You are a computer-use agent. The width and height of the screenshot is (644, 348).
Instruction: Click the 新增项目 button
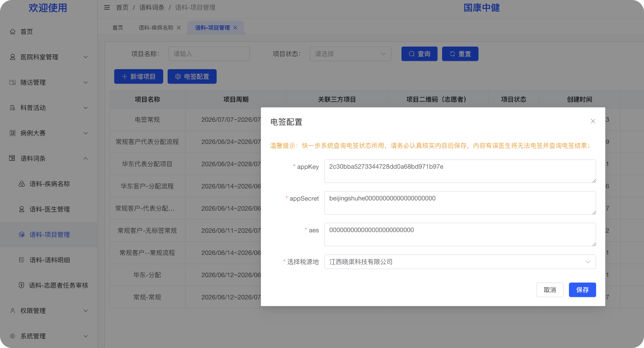tap(139, 77)
